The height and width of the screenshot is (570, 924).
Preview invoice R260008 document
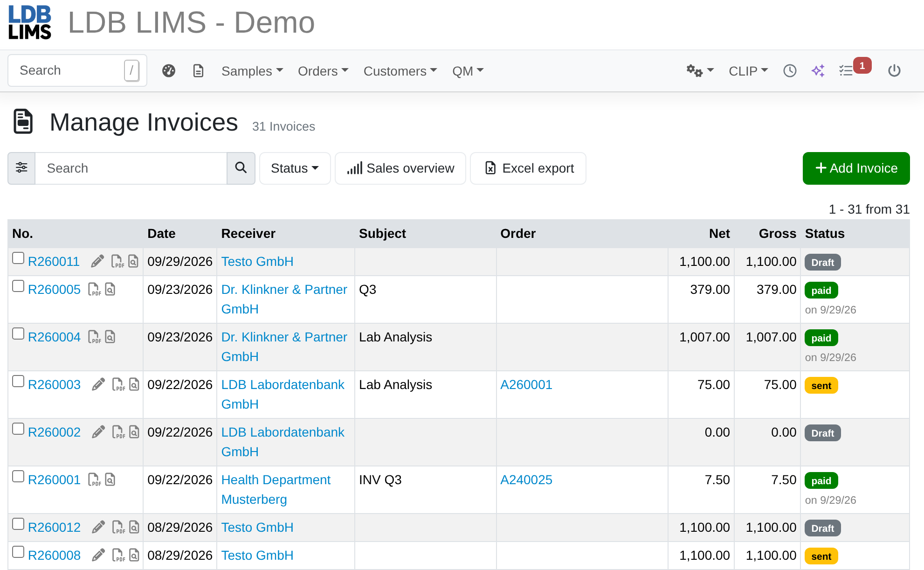point(134,555)
